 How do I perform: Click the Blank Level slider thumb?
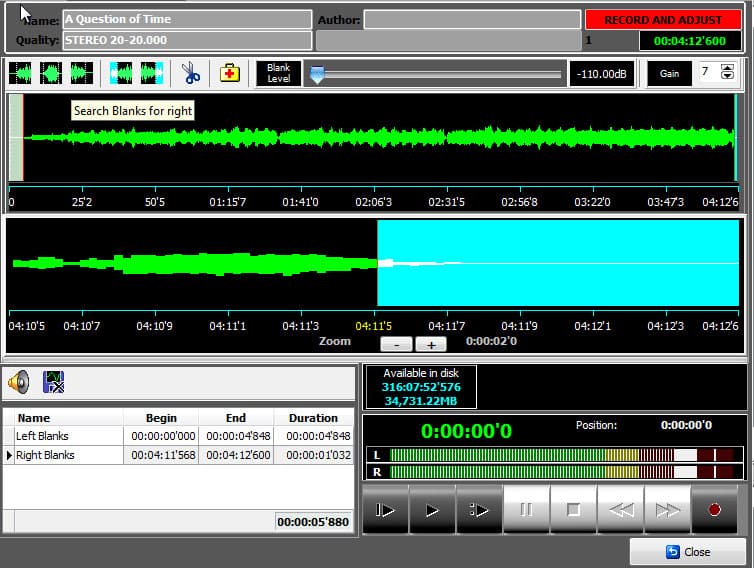point(317,75)
